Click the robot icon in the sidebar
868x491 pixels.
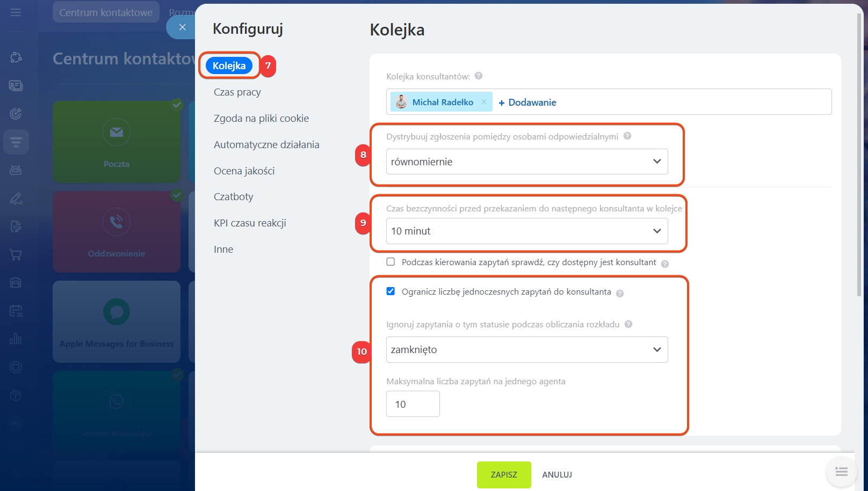[x=16, y=170]
